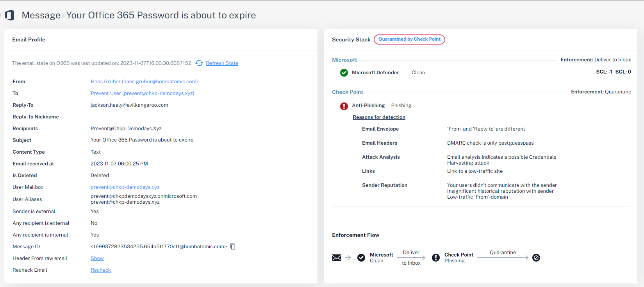Click the Office 365 logo icon
Image resolution: width=644 pixels, height=287 pixels.
[x=10, y=15]
